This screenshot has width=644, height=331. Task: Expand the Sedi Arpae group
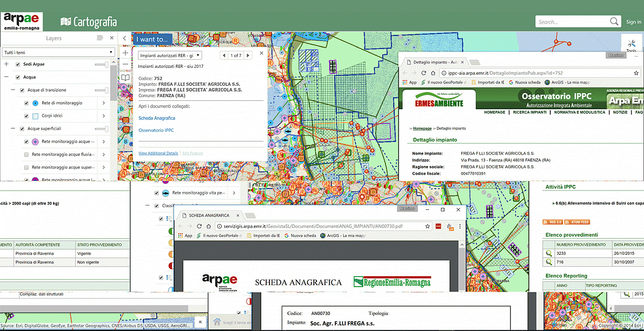pyautogui.click(x=6, y=64)
